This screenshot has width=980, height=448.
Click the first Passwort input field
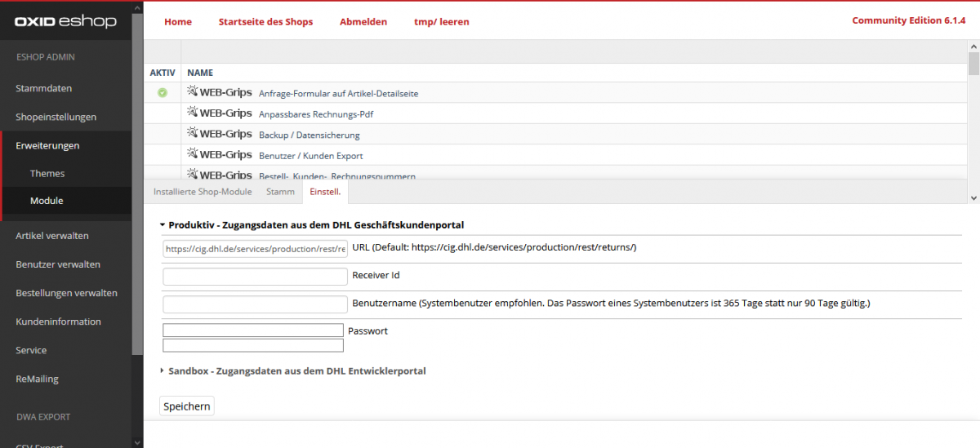point(253,330)
